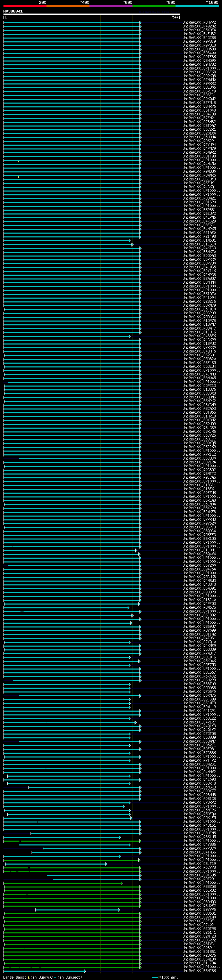Select the UniRef100_B9VVP6 label
This screenshot has width=222, height=980.
[x=199, y=910]
